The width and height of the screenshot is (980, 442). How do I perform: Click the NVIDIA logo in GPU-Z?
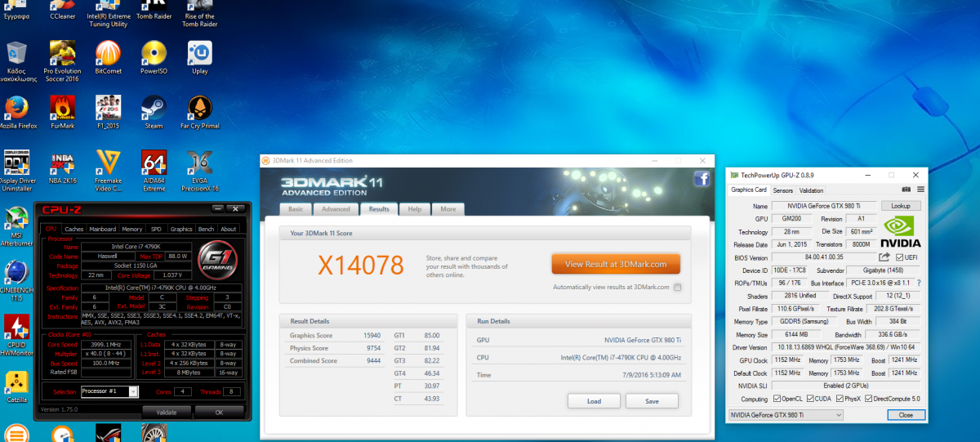901,230
